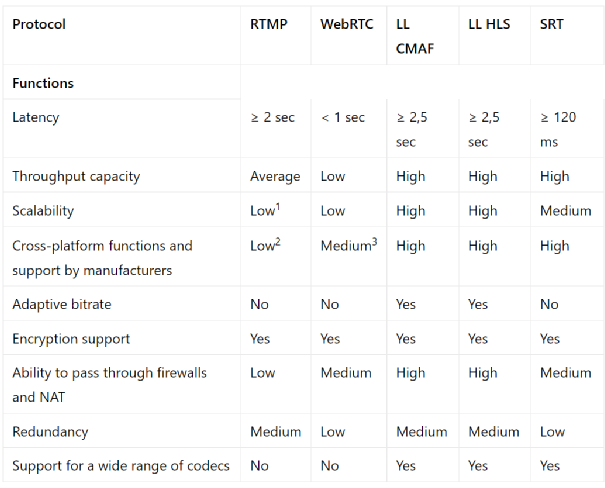Click the RTMP "Average" throughput cell
605x488 pixels.
pyautogui.click(x=275, y=176)
